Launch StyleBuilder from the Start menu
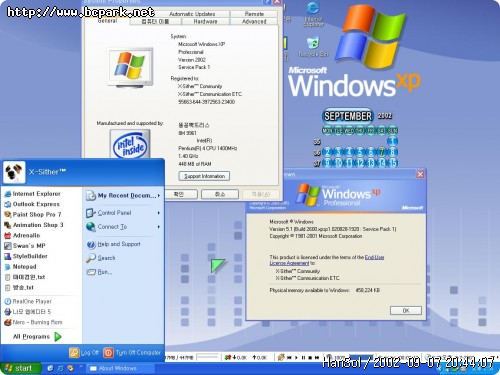Image resolution: width=500 pixels, height=375 pixels. tap(26, 256)
